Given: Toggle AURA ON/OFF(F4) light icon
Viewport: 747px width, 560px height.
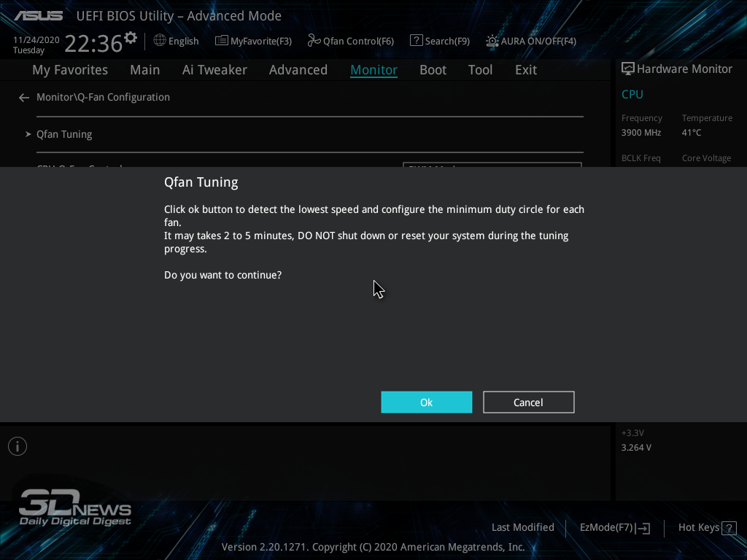Looking at the screenshot, I should coord(492,41).
